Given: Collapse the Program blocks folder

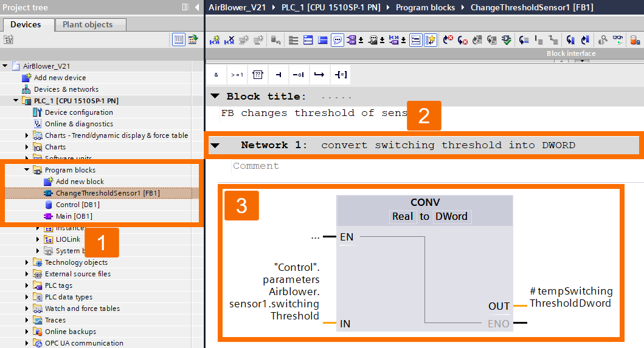Looking at the screenshot, I should coord(27,169).
